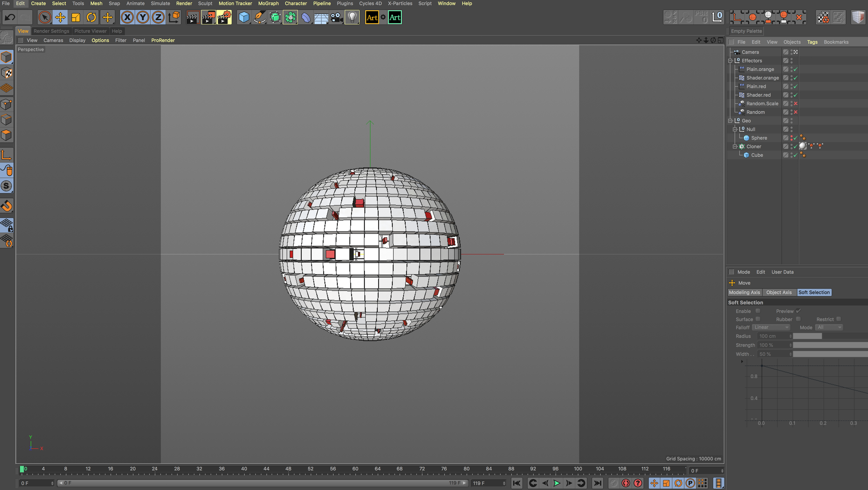Screen dimensions: 868x490
Task: Click the Radius slider bar
Action: coord(830,336)
